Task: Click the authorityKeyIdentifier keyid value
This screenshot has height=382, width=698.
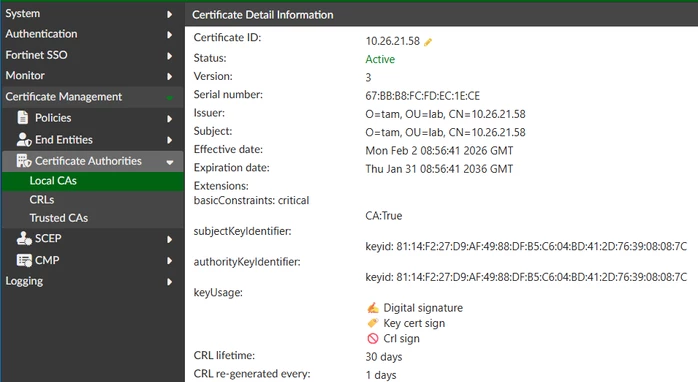Action: [x=526, y=277]
